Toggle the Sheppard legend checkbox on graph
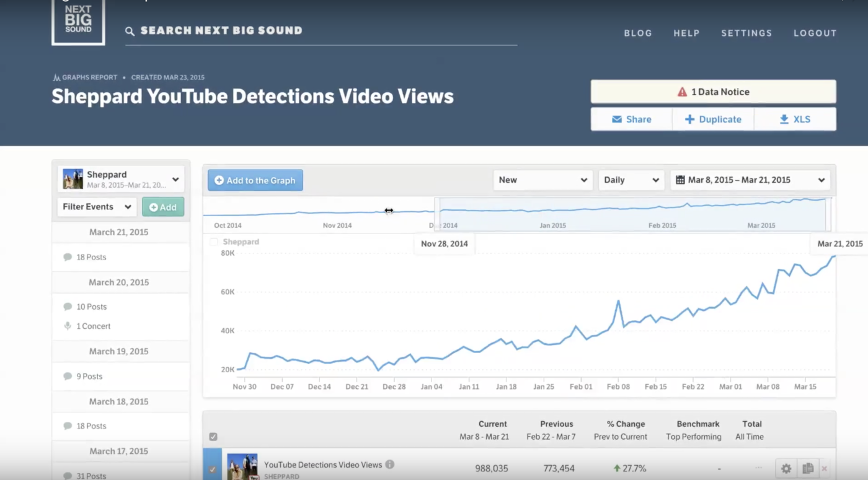Screen dimensions: 868x480 pyautogui.click(x=214, y=242)
